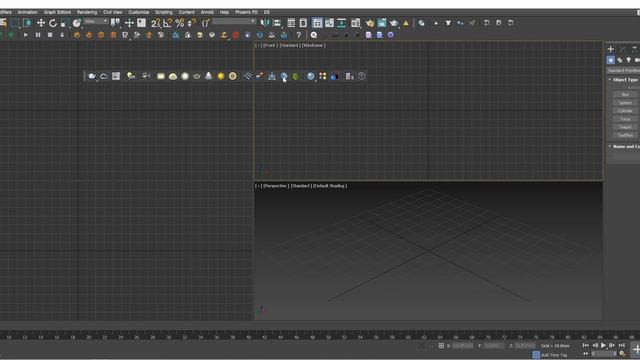Open the Named Selection Sets dropdown
The height and width of the screenshot is (360, 640).
pyautogui.click(x=234, y=21)
